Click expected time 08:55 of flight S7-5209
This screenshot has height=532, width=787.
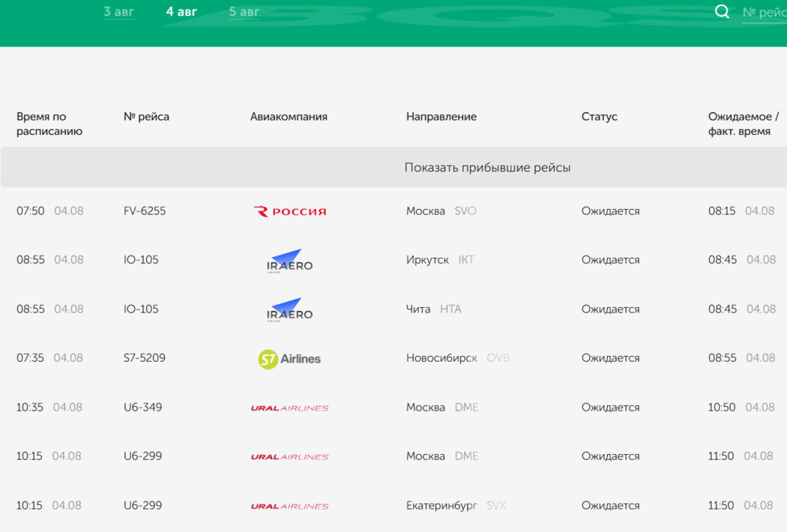click(723, 358)
